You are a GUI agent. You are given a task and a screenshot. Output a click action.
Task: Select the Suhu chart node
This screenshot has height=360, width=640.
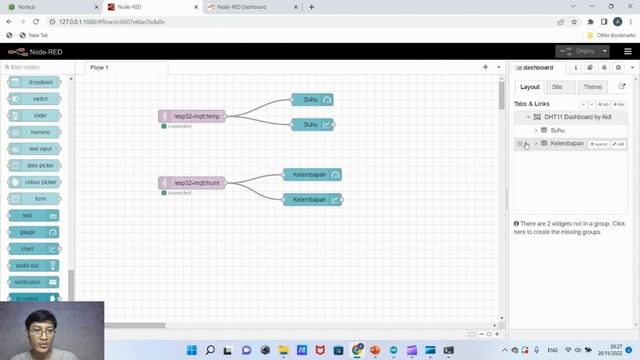tap(312, 124)
